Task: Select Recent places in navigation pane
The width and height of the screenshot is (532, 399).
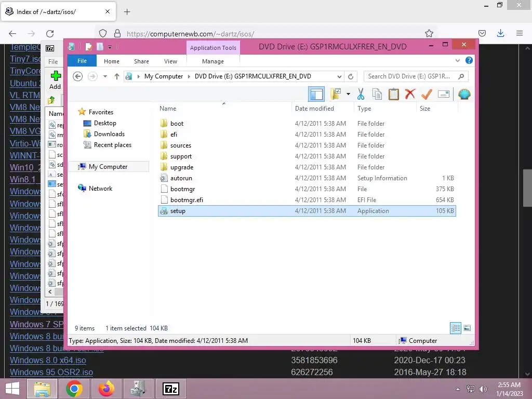Action: tap(112, 145)
